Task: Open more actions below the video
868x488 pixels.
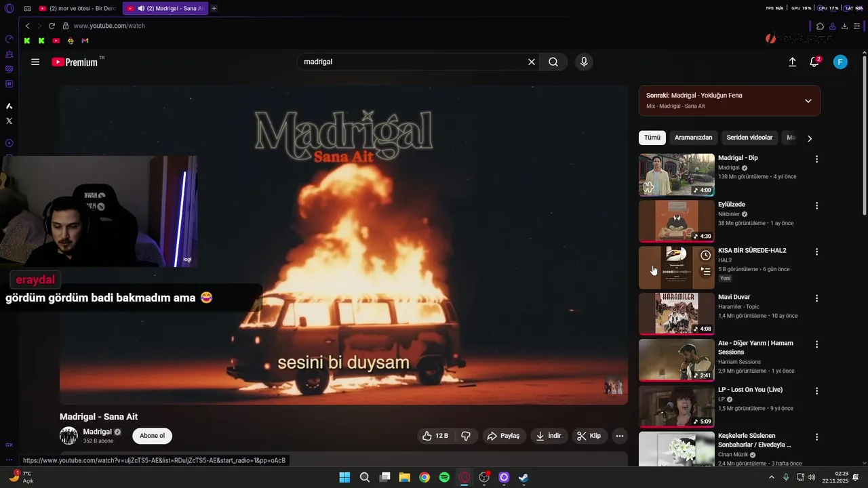Action: pyautogui.click(x=619, y=436)
